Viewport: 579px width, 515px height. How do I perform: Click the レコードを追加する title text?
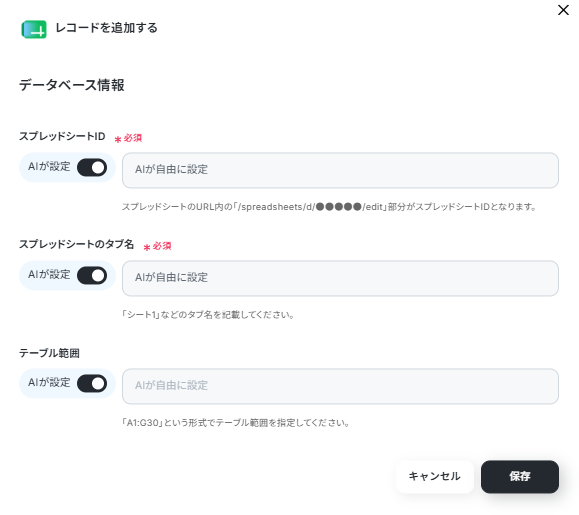coord(106,28)
